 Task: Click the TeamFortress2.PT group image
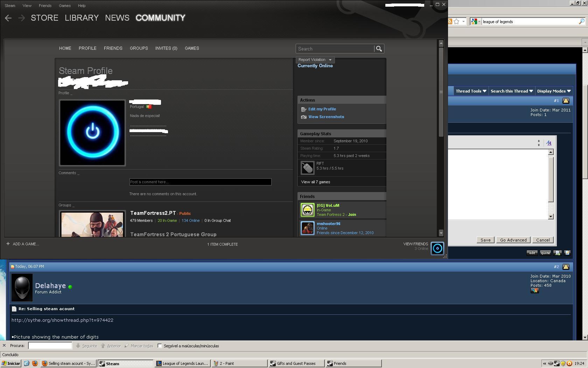(92, 224)
